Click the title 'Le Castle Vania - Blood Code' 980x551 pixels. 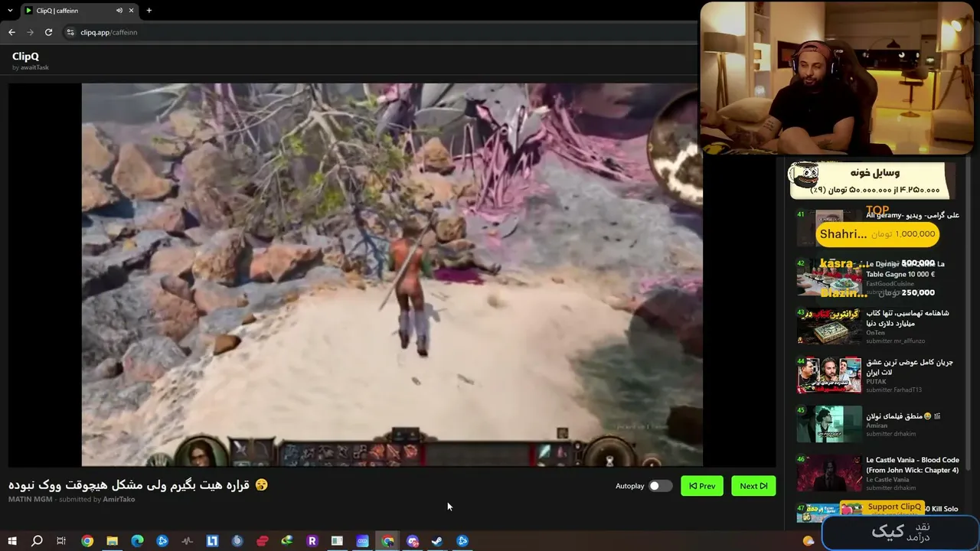click(913, 460)
